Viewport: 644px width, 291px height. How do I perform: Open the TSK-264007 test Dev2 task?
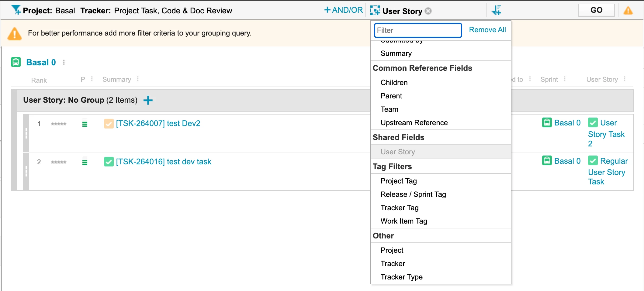158,123
